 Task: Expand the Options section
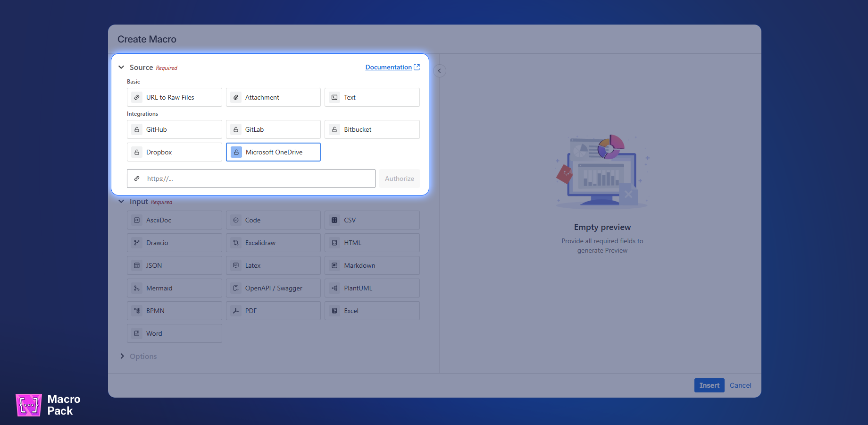122,356
